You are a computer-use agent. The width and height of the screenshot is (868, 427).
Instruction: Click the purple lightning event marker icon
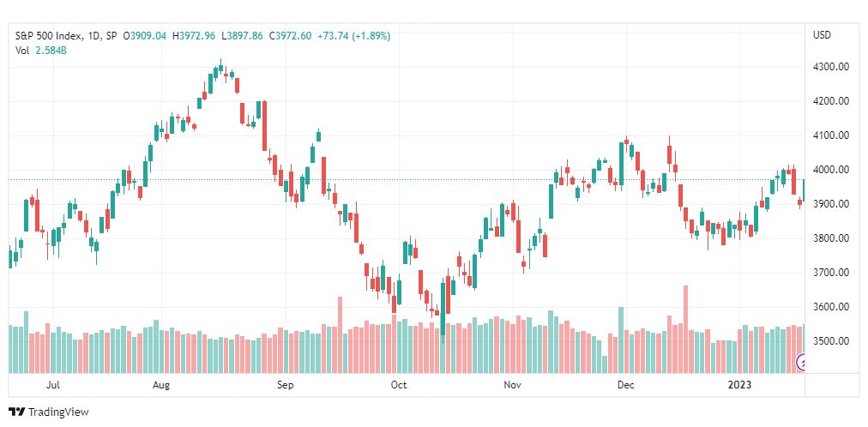click(x=800, y=363)
